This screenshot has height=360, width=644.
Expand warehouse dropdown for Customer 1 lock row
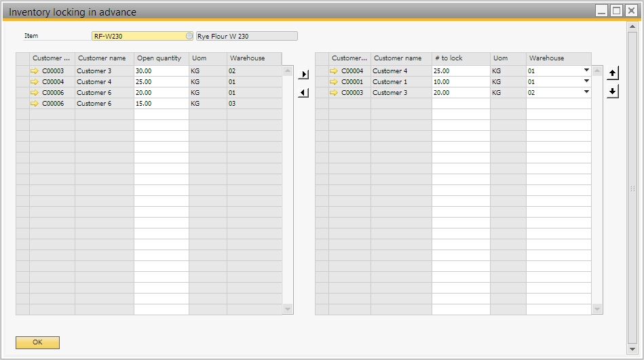click(586, 81)
